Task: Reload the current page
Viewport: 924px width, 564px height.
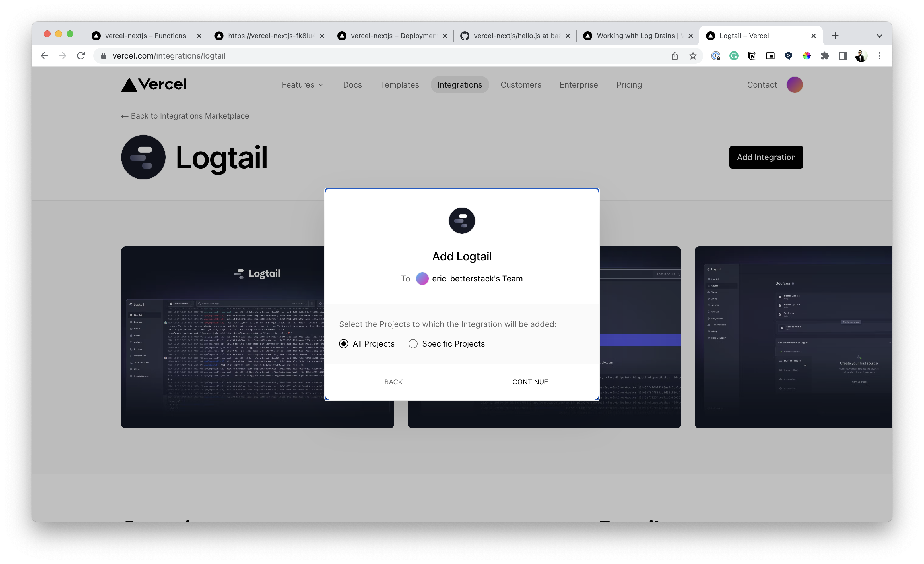Action: (81, 56)
